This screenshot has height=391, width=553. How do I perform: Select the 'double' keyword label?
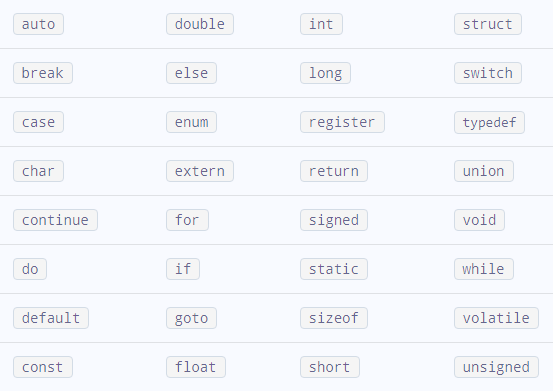[200, 24]
